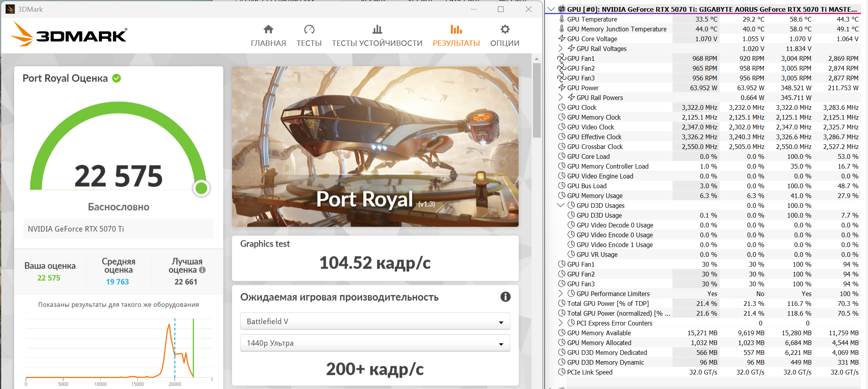This screenshot has height=389, width=868.
Task: Click the 3DMark results vertical scrollbar
Action: [537, 100]
